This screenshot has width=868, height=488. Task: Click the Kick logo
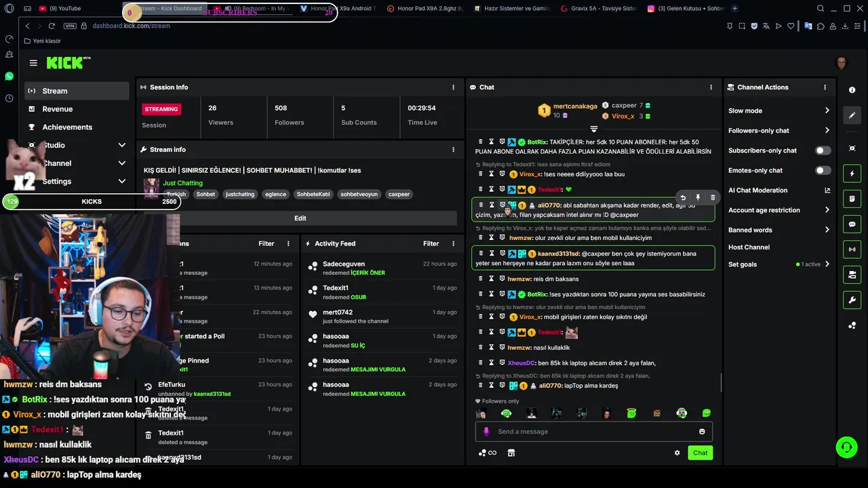(68, 63)
